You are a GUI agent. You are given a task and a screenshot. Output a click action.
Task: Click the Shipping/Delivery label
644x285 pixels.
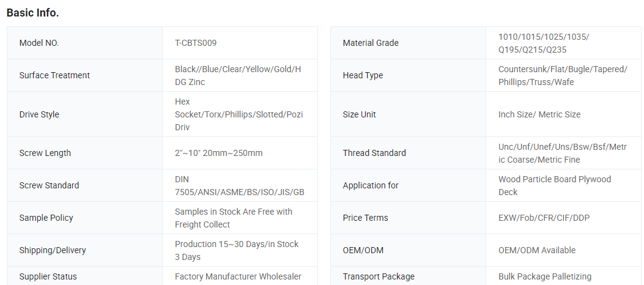pyautogui.click(x=53, y=250)
